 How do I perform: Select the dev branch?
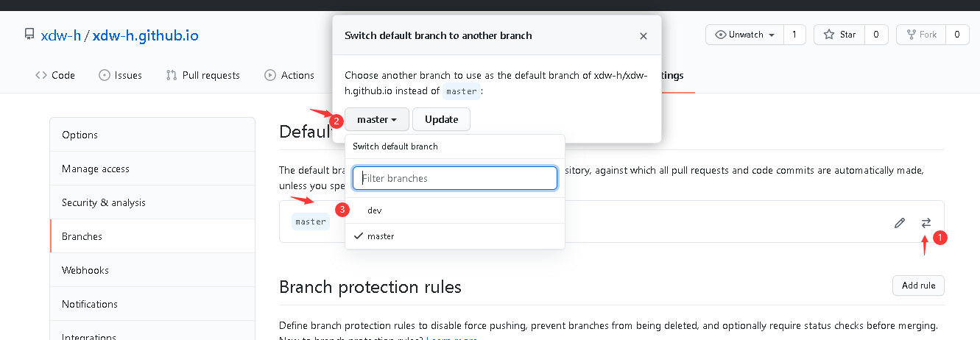tap(375, 210)
